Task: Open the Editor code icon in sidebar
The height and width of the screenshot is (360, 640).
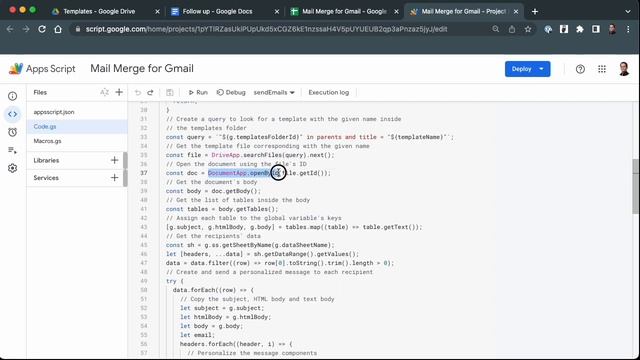Action: (13, 114)
